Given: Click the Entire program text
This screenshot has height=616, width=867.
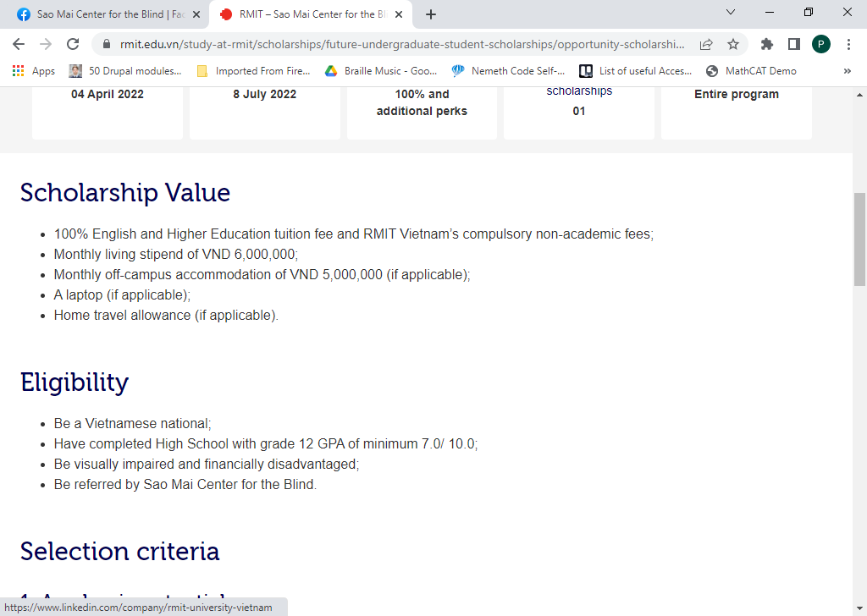Looking at the screenshot, I should coord(737,95).
